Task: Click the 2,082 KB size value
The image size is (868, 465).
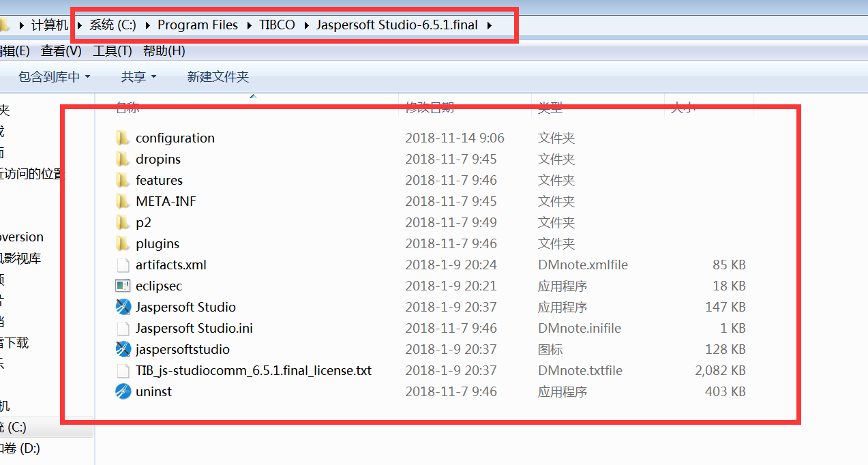Action: coord(720,370)
